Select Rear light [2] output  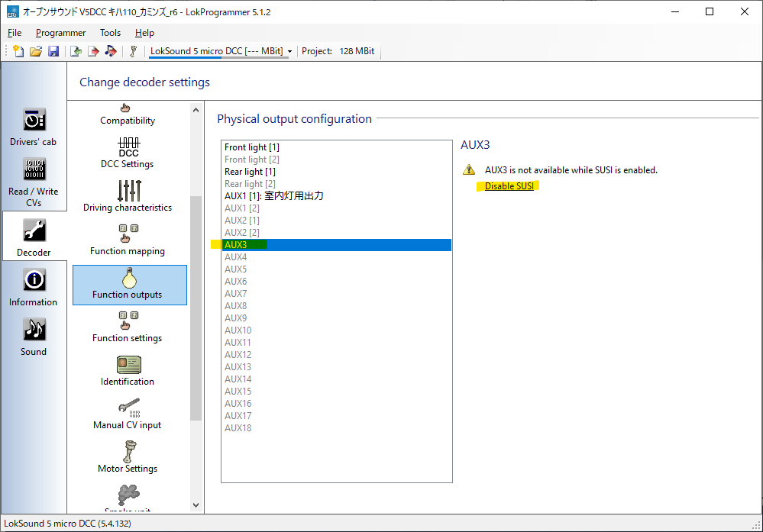[x=336, y=184]
